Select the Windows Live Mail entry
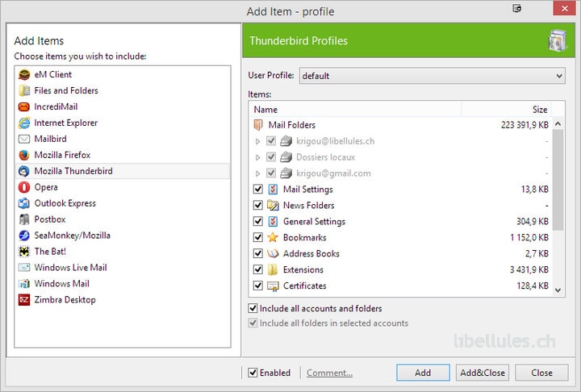Screen dimensions: 581x392 [123, 268]
